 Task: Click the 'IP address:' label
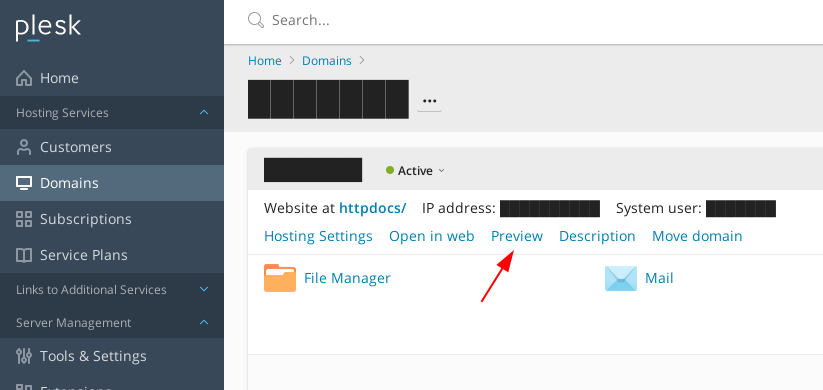tap(459, 208)
